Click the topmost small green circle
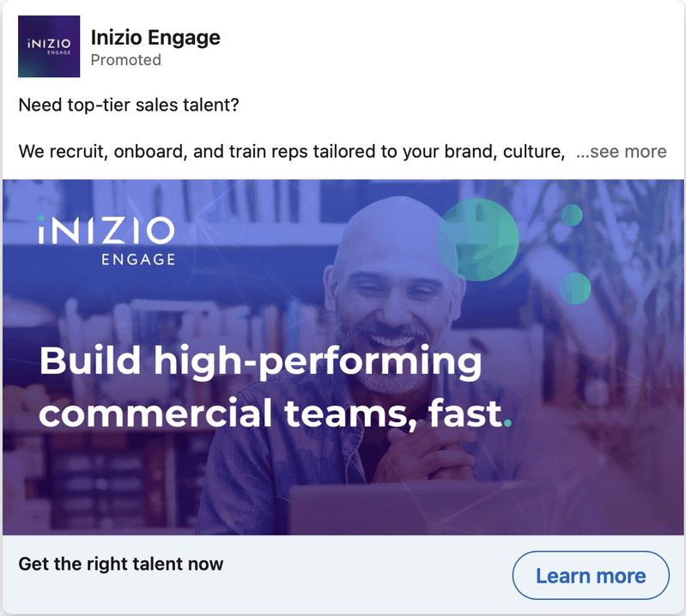 click(x=571, y=215)
